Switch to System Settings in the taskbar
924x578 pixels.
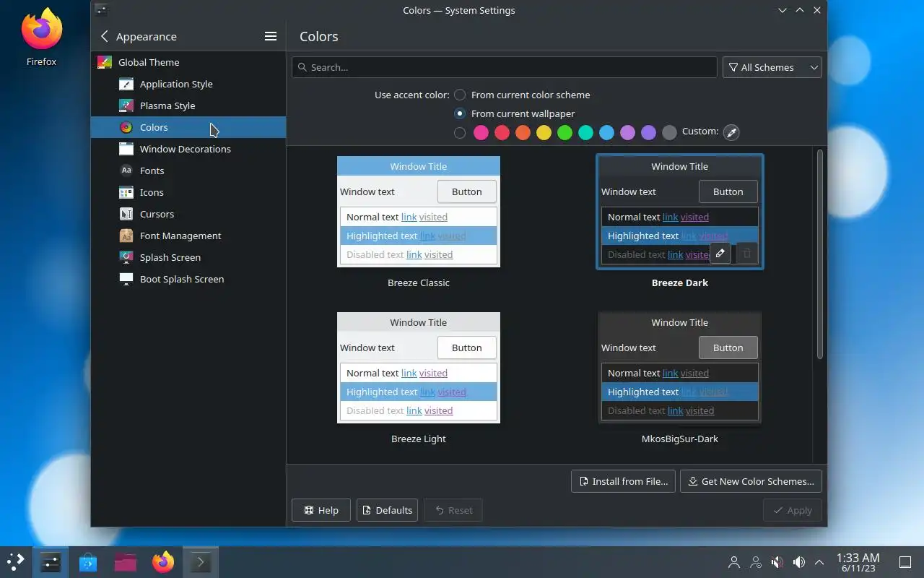click(51, 562)
